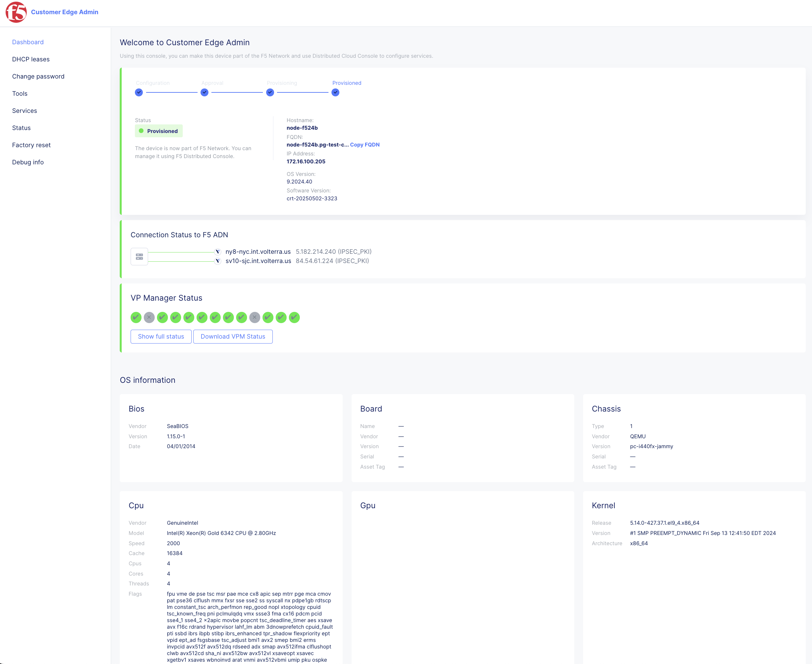Click software version crt-20250502-3323
The height and width of the screenshot is (664, 812).
click(x=312, y=199)
